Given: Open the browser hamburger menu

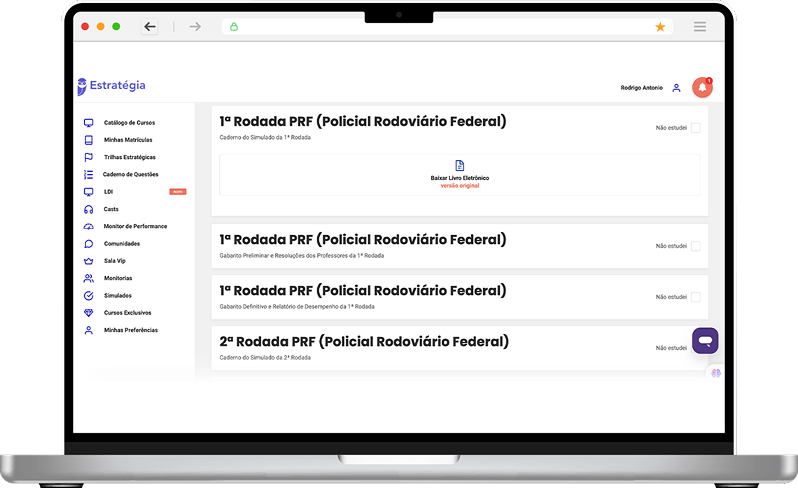Looking at the screenshot, I should pos(700,27).
